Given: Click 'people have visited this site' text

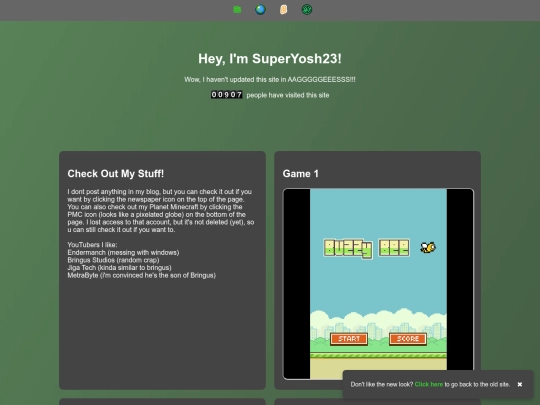Looking at the screenshot, I should click(288, 95).
